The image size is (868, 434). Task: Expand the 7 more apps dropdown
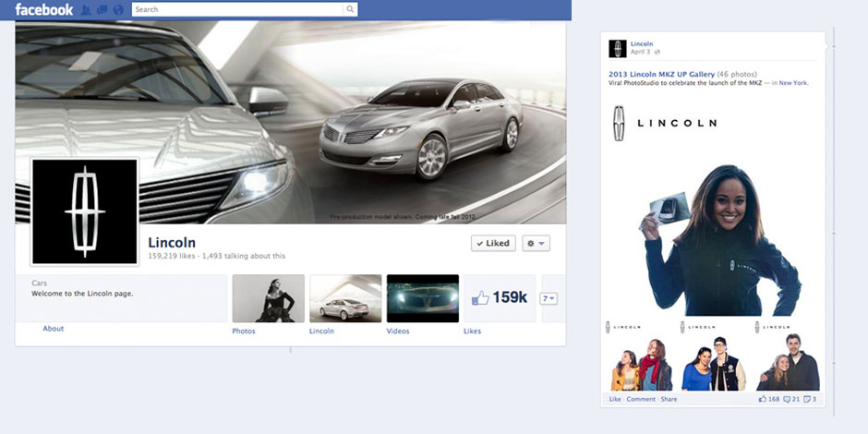tap(549, 298)
